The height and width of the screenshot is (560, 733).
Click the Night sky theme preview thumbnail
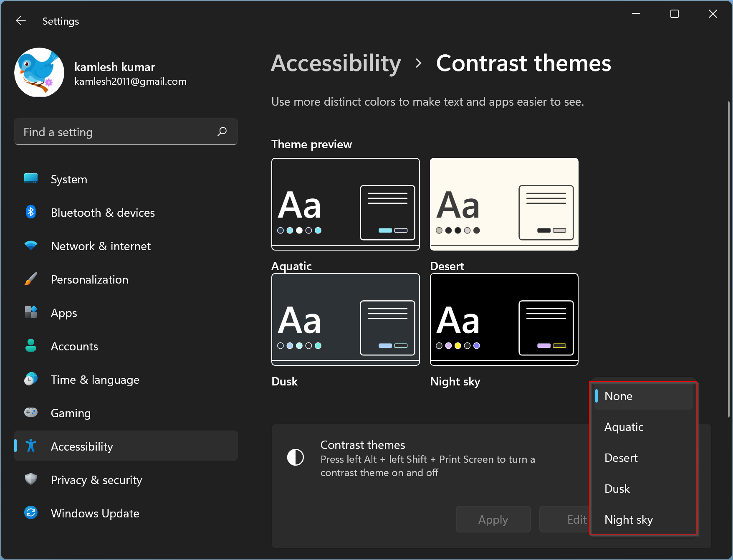click(504, 319)
